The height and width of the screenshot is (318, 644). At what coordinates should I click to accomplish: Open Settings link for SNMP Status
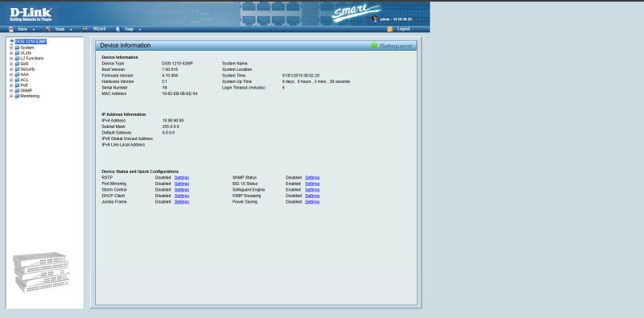(x=312, y=177)
